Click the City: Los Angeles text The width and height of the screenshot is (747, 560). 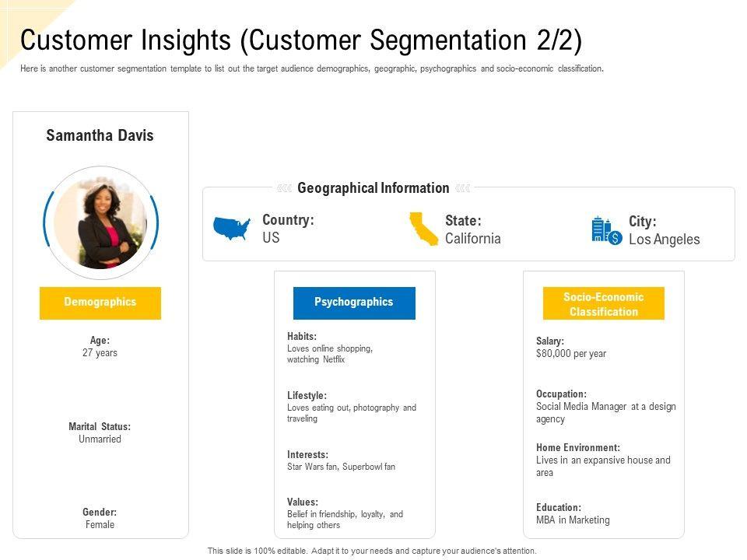(x=664, y=230)
